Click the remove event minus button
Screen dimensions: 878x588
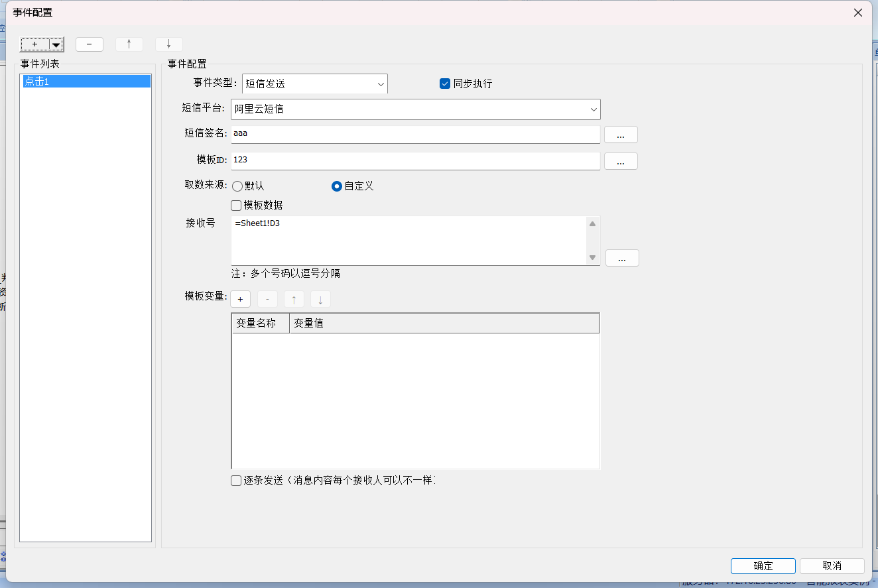click(x=90, y=44)
